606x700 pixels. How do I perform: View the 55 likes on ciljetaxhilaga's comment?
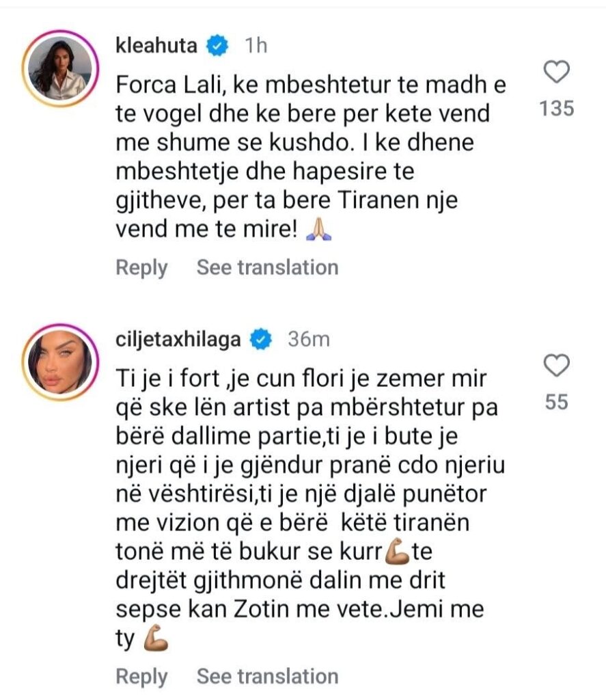(x=557, y=403)
